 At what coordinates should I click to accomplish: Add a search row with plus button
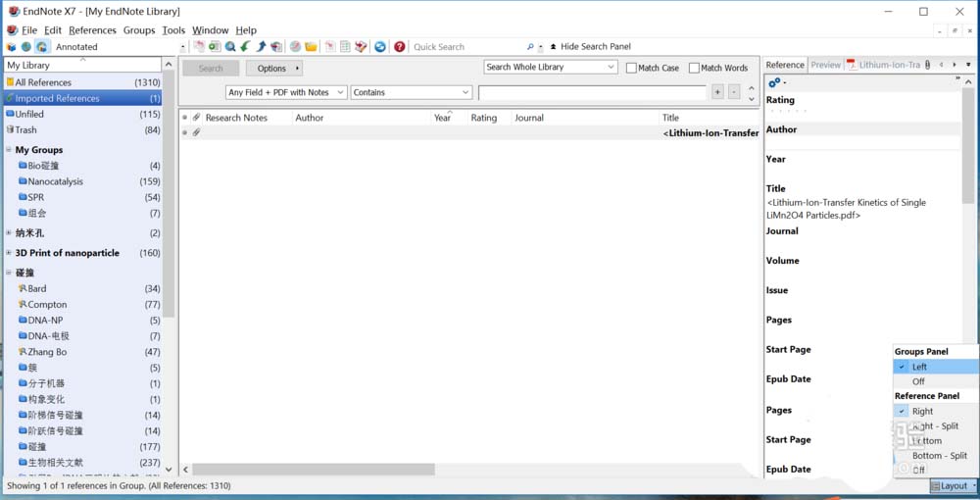717,92
